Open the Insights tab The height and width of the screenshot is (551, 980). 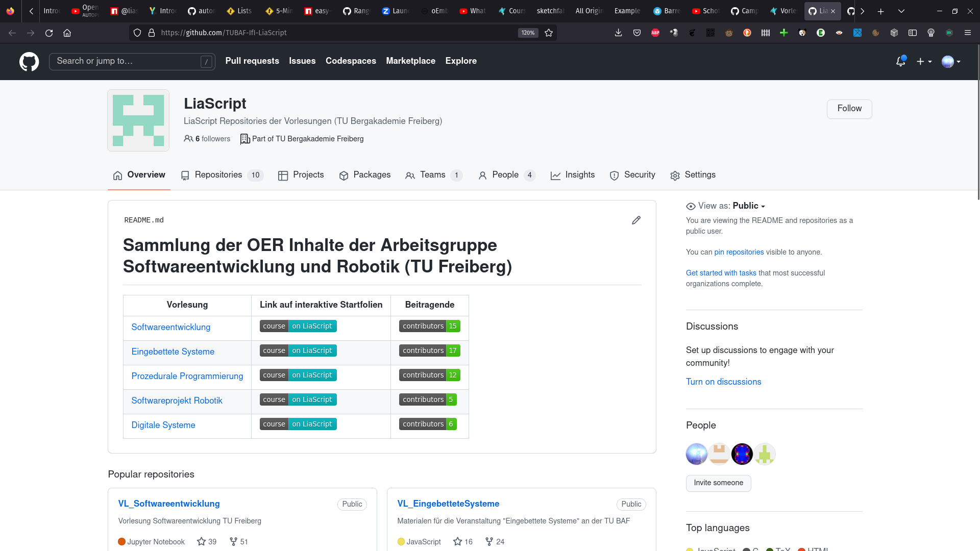(579, 175)
